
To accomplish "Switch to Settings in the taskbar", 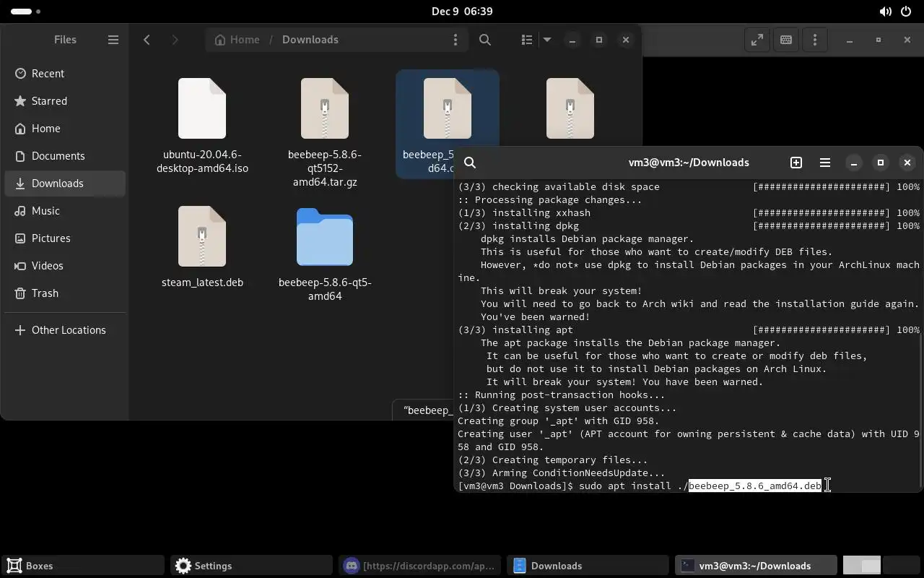I will click(x=252, y=566).
